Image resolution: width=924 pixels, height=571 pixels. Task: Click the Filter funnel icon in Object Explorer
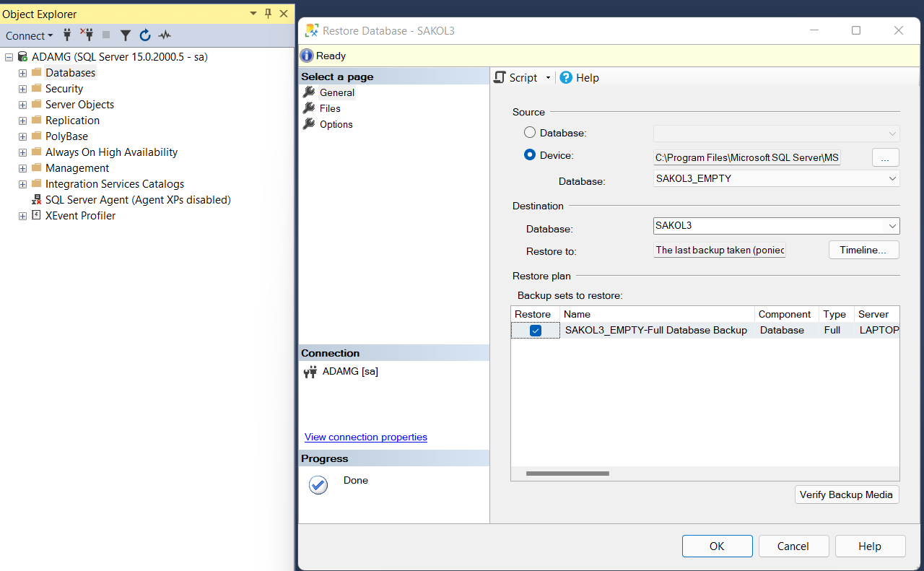pos(126,35)
